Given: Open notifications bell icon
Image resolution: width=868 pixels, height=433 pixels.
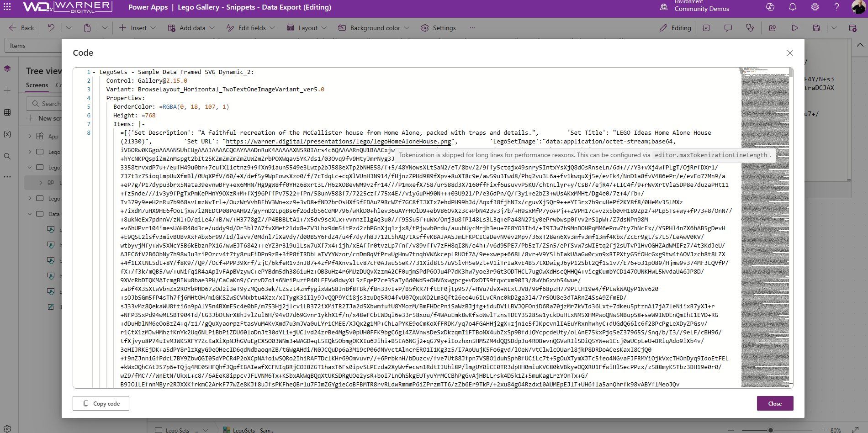Looking at the screenshot, I should coord(793,7).
